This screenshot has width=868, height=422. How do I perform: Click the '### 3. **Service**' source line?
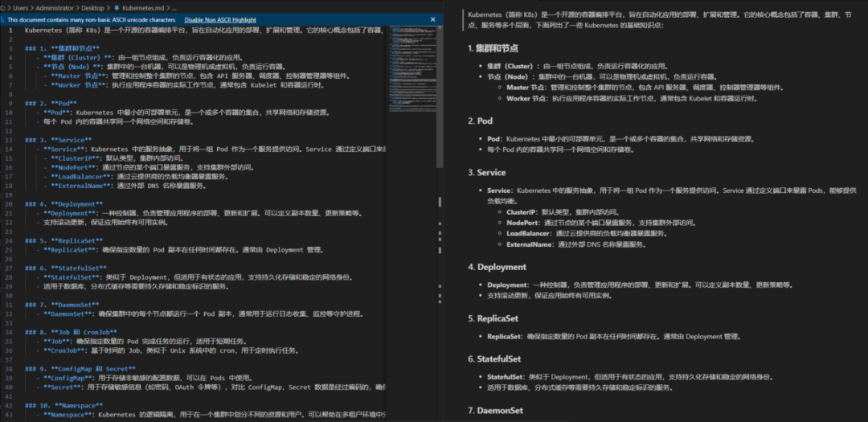tap(58, 140)
